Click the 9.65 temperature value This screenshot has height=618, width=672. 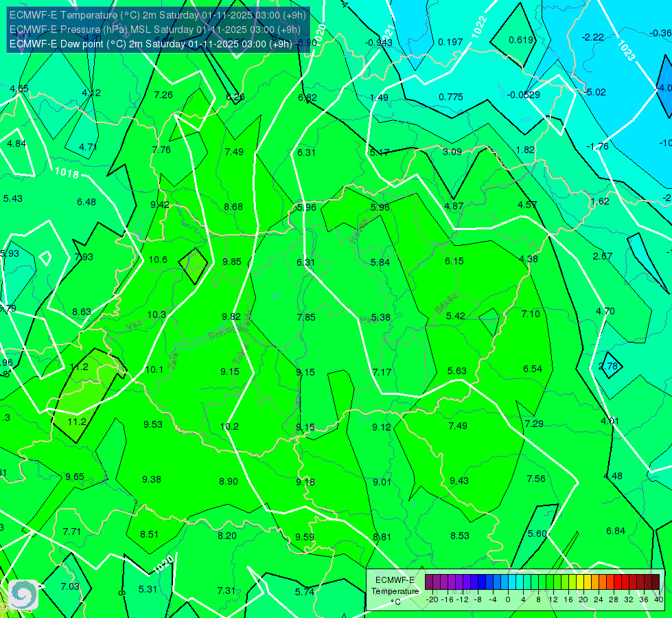pos(75,477)
